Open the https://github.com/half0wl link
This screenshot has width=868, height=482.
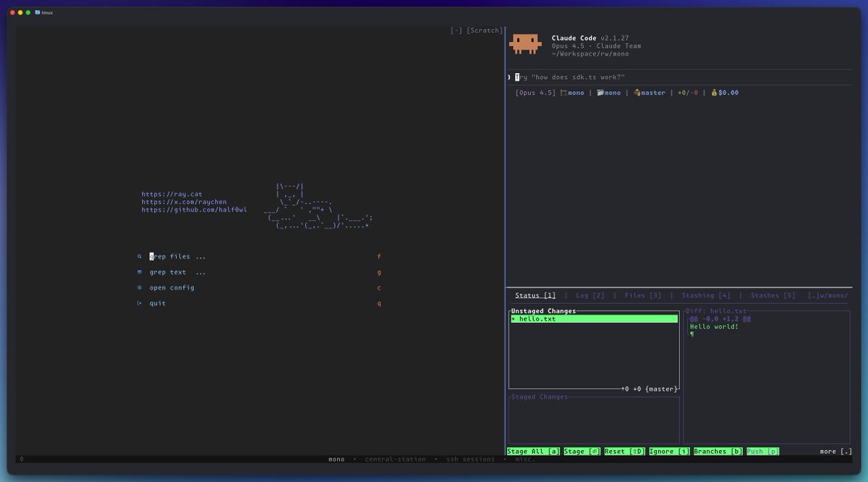(194, 210)
